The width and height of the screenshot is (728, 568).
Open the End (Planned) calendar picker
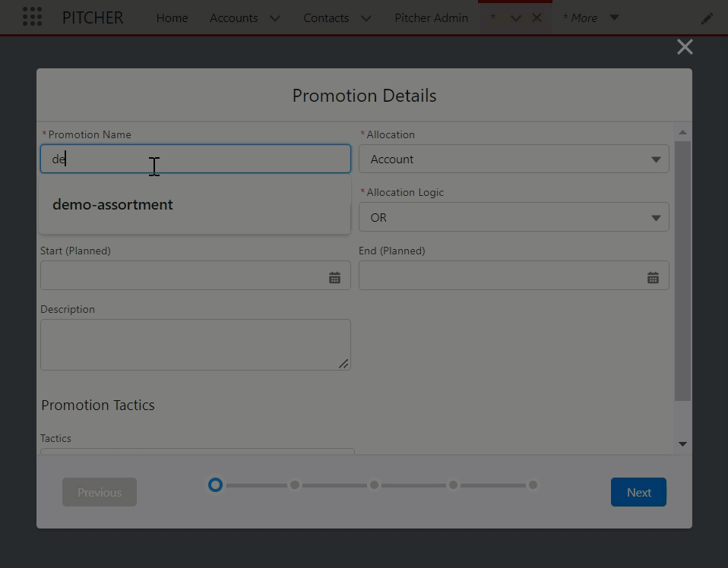tap(653, 278)
